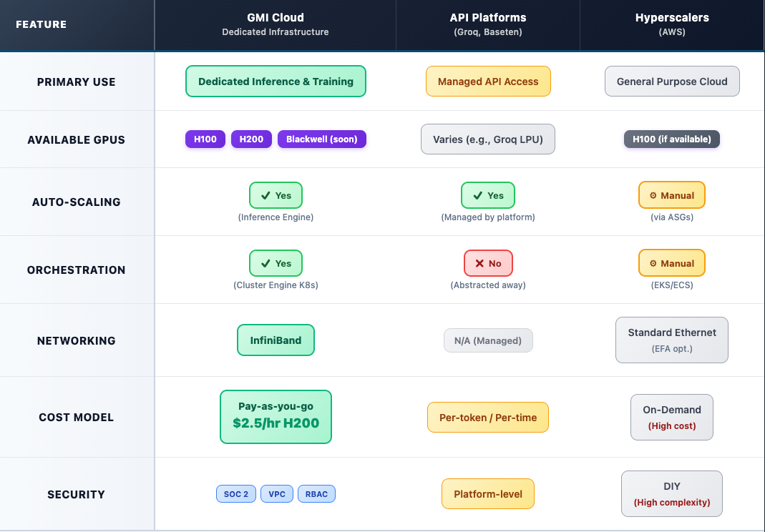Select the GMI Cloud column header
This screenshot has width=765, height=532.
pyautogui.click(x=276, y=24)
